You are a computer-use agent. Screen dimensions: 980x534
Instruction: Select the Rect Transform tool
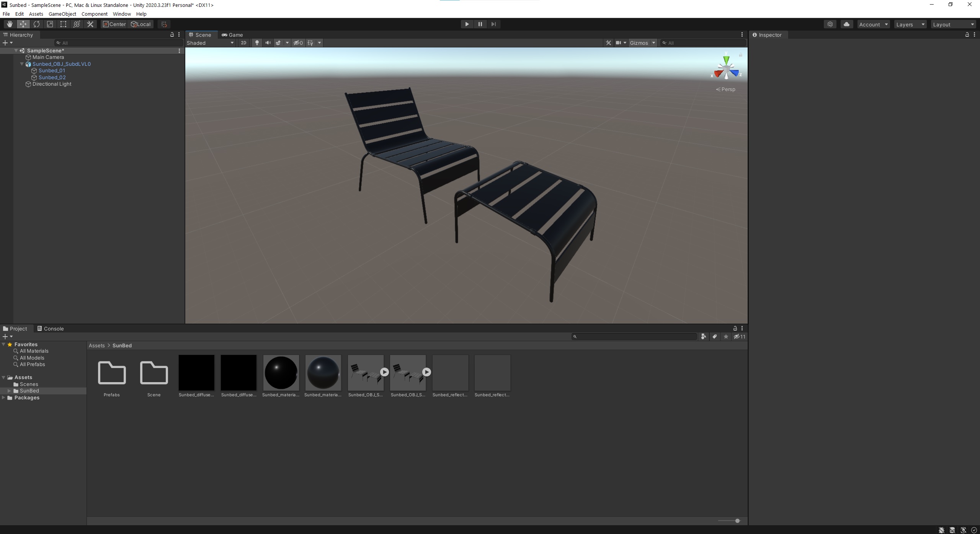click(x=63, y=24)
